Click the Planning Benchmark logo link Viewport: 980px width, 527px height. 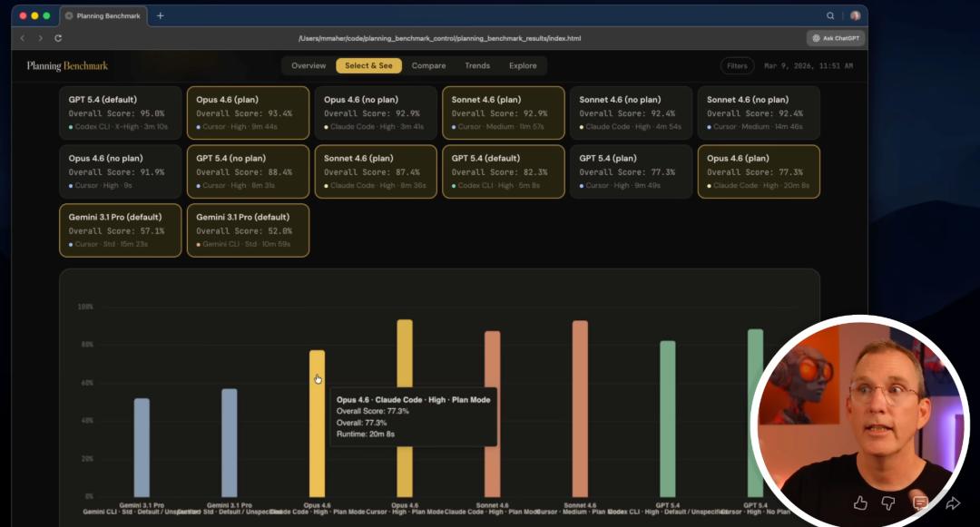point(67,65)
